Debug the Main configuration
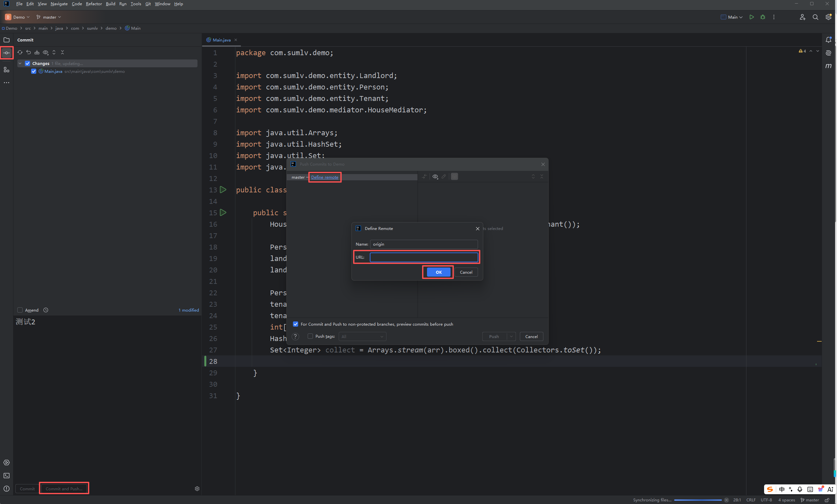 [763, 17]
